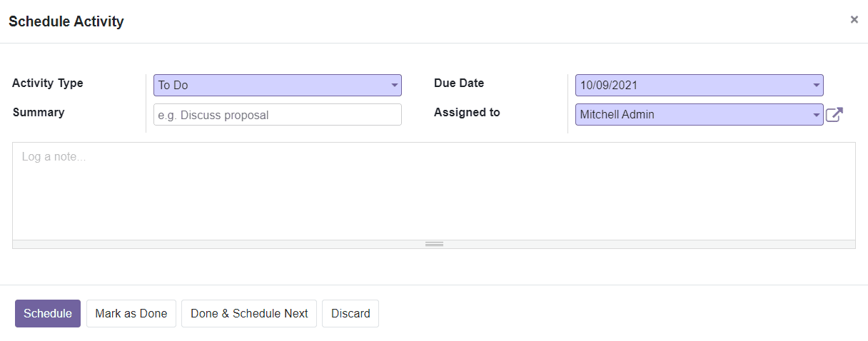Screen dimensions: 868x341
Task: Discard the activity
Action: click(x=350, y=314)
